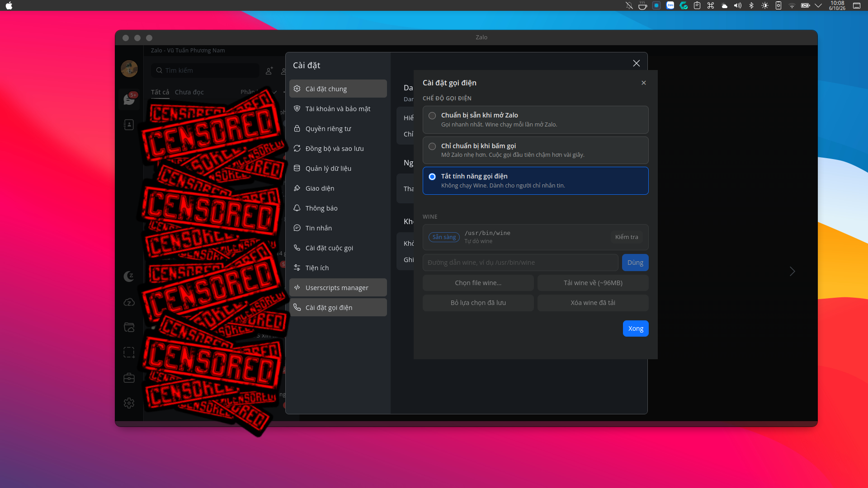The height and width of the screenshot is (488, 868).
Task: Open the Bluetooth icon in menu bar
Action: 751,5
